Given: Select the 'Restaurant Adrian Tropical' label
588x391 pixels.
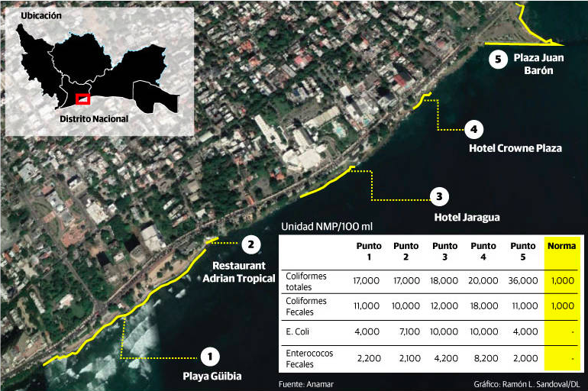Looking at the screenshot, I should [x=239, y=272].
